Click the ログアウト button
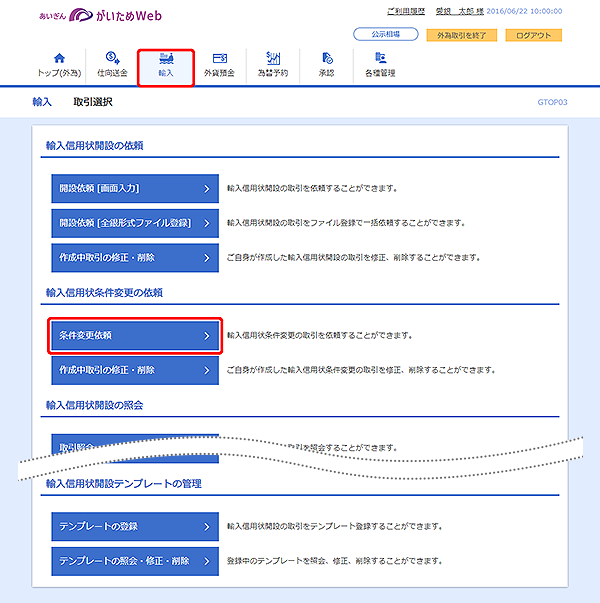The image size is (600, 603). 533,35
